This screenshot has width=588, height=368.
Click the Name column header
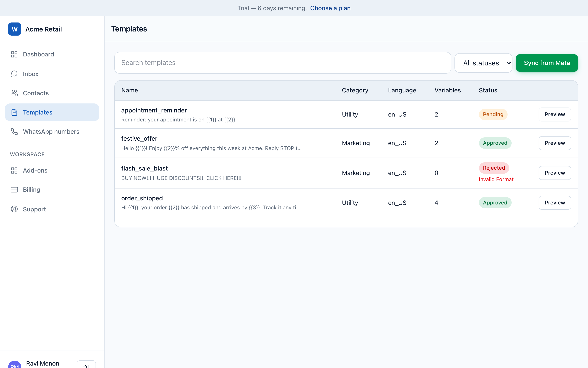coord(129,90)
